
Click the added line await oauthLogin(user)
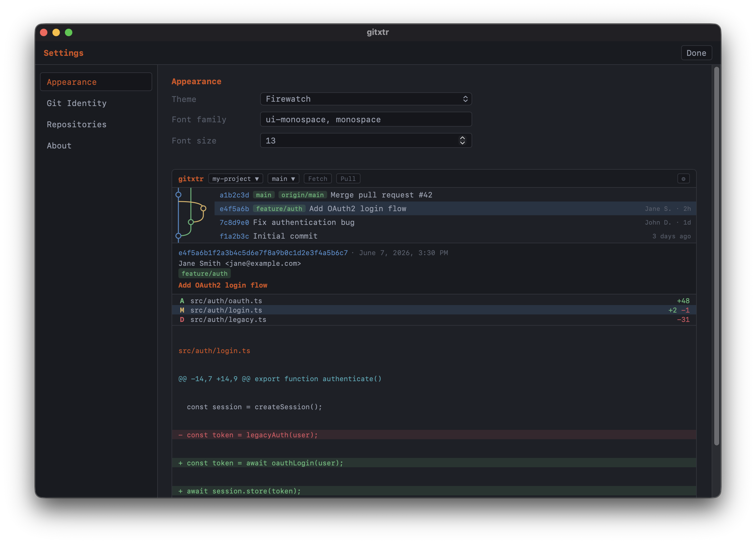(434, 463)
